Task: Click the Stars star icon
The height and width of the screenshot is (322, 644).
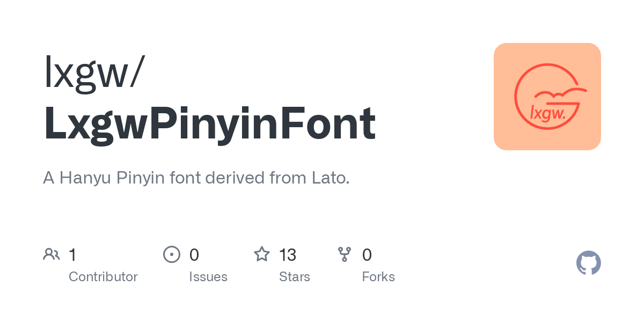Action: [262, 254]
